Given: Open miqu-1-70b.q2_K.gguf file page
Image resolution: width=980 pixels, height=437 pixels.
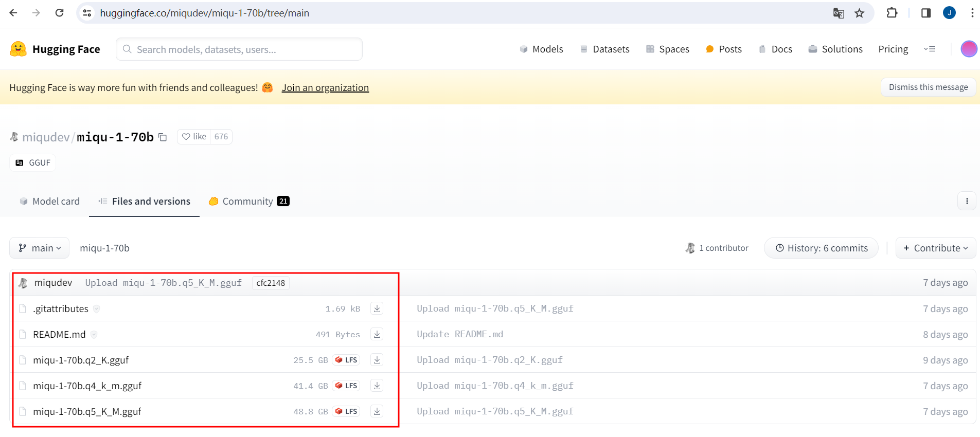Looking at the screenshot, I should tap(81, 360).
